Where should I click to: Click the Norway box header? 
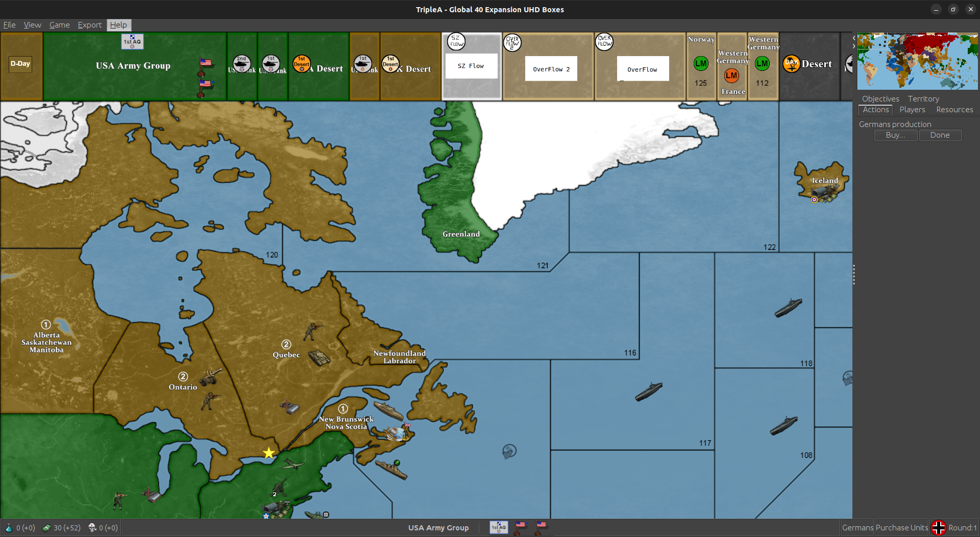tap(701, 39)
